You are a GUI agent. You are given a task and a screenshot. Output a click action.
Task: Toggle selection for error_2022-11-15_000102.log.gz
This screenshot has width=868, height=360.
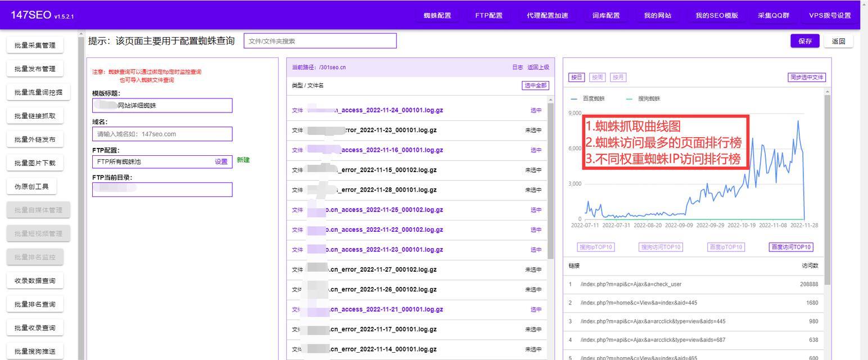click(x=534, y=170)
